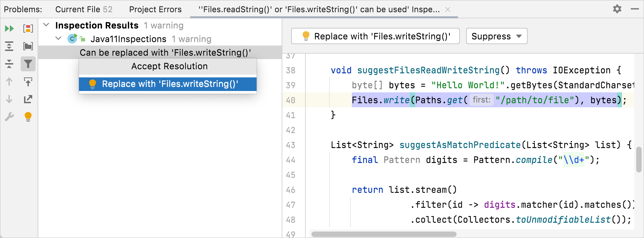Go to previous problem up arrow

point(9,81)
